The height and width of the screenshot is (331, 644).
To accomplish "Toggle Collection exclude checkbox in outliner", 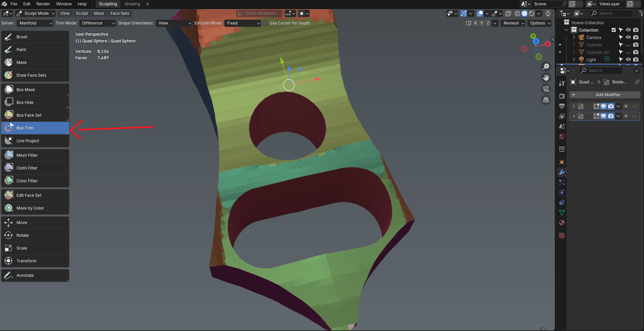I will (x=613, y=30).
